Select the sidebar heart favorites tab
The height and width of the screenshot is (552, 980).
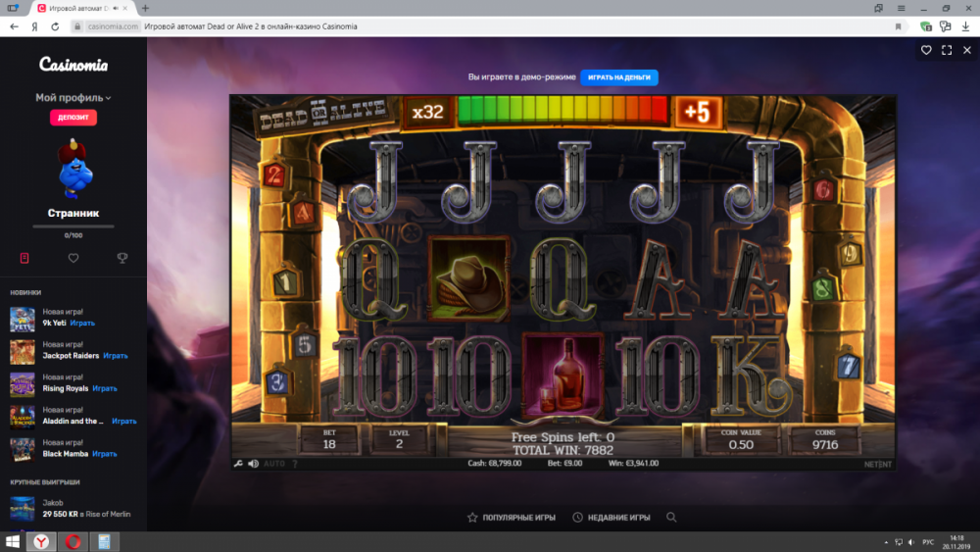[x=73, y=258]
